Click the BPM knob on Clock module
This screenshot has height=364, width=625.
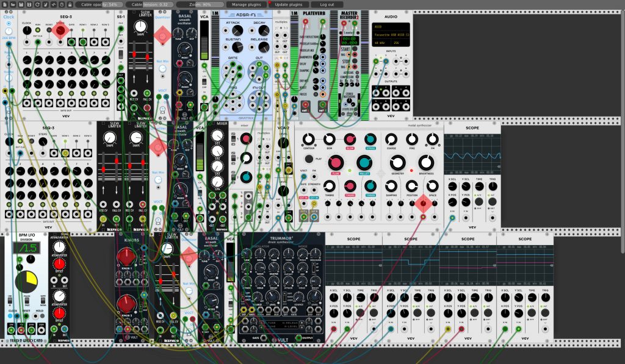(x=9, y=31)
